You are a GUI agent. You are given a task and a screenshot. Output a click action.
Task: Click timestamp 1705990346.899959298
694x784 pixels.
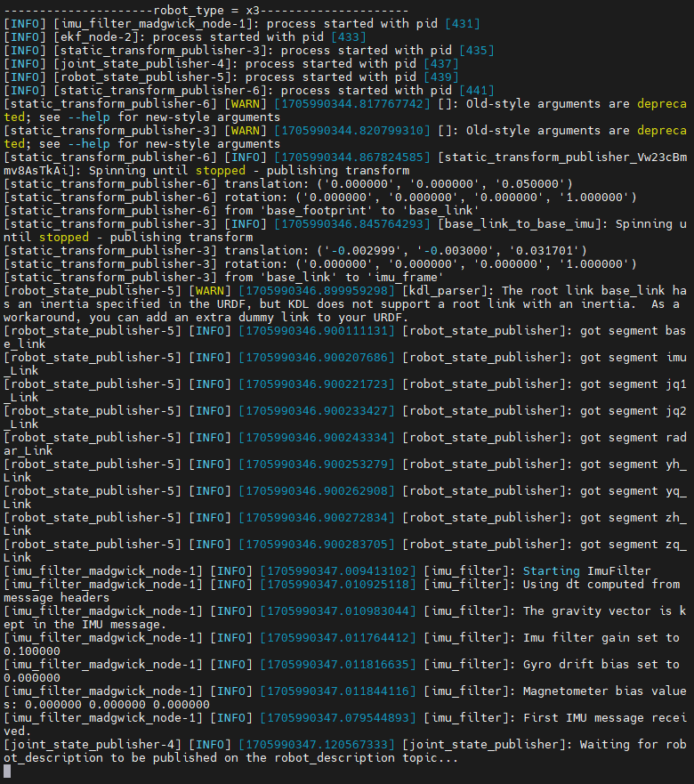coord(317,290)
